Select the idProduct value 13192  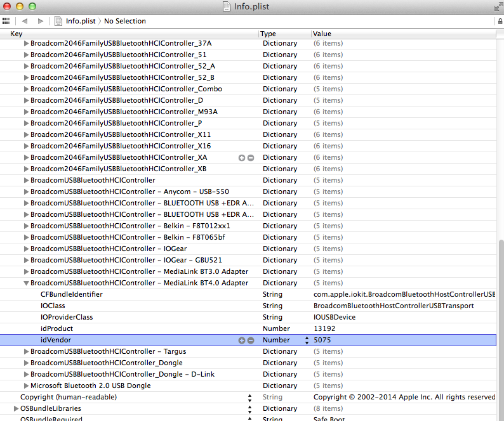pyautogui.click(x=324, y=328)
